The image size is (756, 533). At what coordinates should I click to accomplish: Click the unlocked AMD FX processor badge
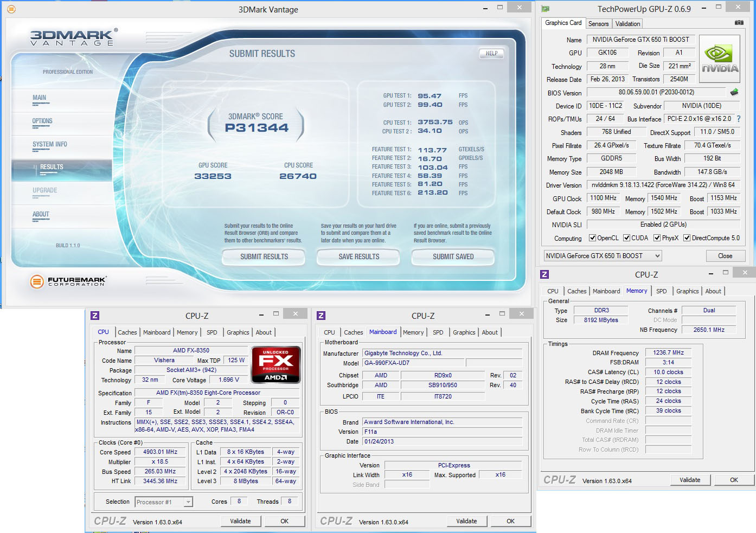tap(276, 364)
